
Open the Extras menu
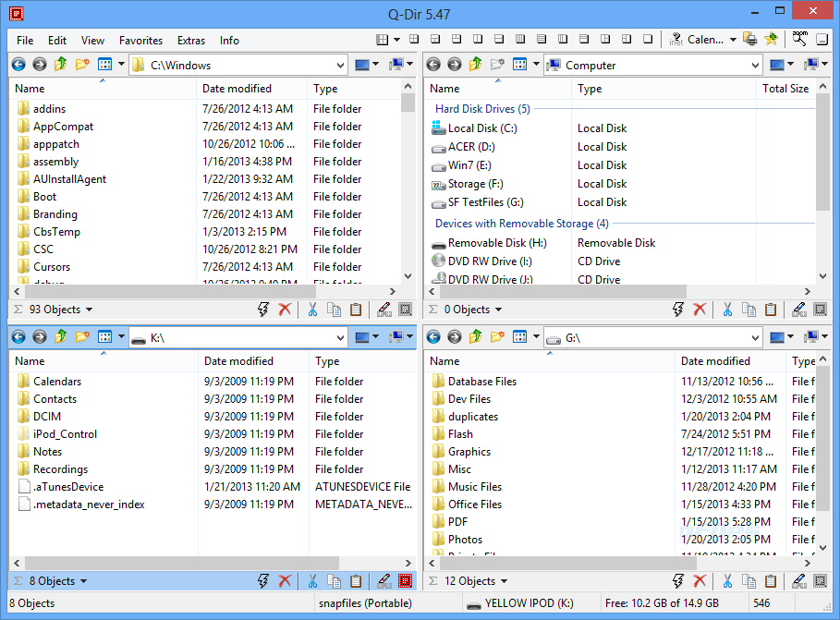tap(191, 41)
